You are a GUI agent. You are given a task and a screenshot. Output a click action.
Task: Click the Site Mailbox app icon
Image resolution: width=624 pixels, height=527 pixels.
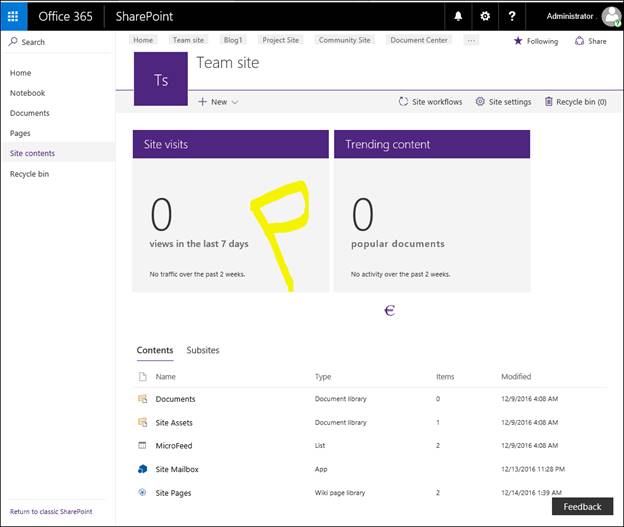click(x=142, y=469)
